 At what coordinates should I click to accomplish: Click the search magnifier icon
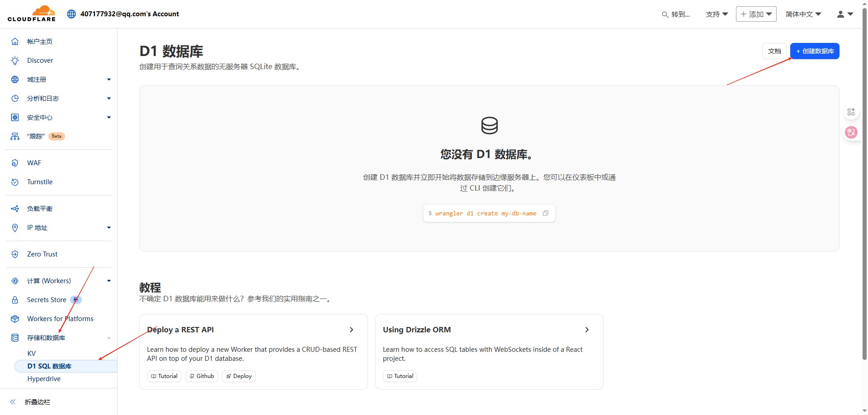665,14
